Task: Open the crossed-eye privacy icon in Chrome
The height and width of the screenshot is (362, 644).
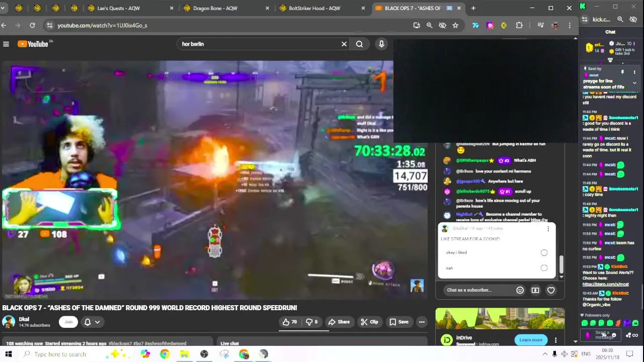Action: pos(442,25)
